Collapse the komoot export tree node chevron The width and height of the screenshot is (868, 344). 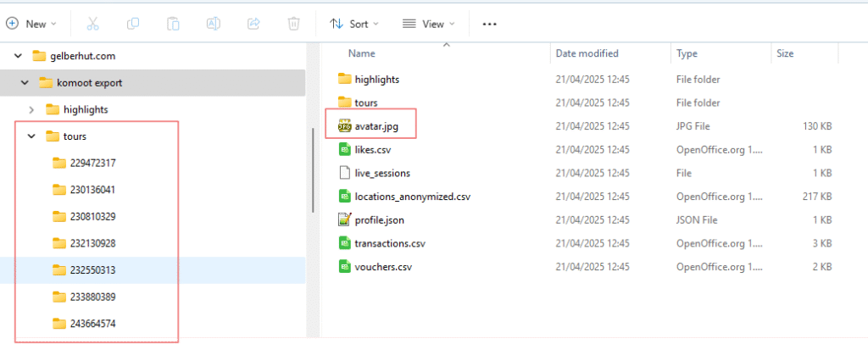pyautogui.click(x=25, y=83)
